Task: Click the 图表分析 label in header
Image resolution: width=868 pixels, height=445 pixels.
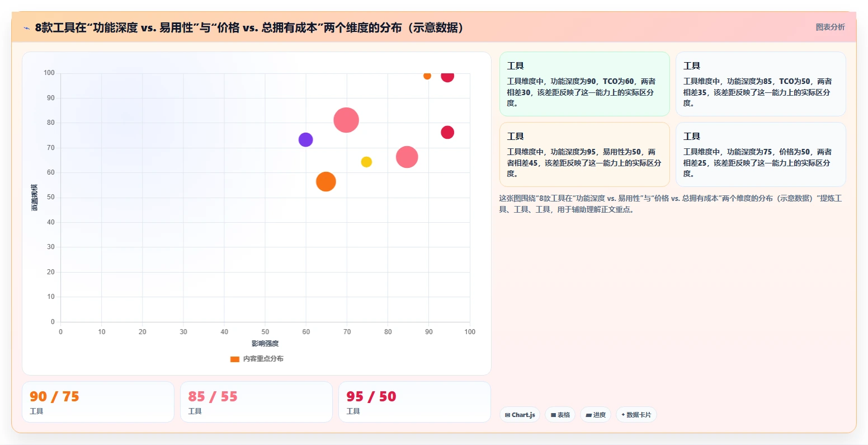Action: tap(830, 27)
